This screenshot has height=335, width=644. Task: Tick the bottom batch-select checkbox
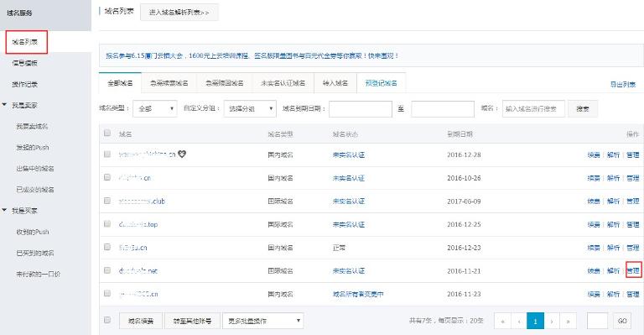(107, 320)
